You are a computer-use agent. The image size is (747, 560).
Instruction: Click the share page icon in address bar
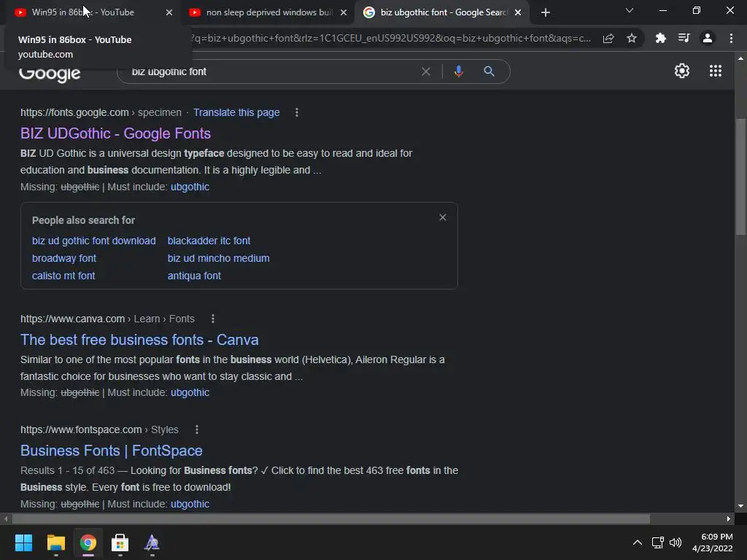pyautogui.click(x=608, y=39)
